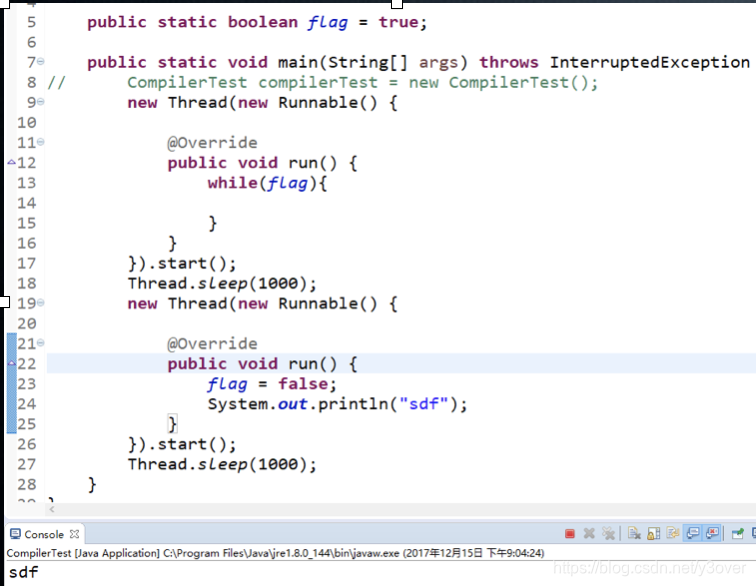Click the CompilerTest launch description in console

click(x=275, y=553)
